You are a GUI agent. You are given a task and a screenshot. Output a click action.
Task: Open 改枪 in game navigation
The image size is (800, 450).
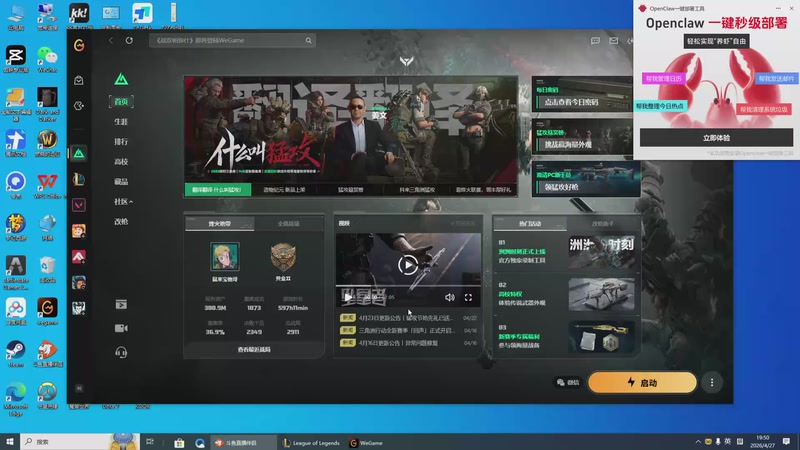tap(121, 221)
